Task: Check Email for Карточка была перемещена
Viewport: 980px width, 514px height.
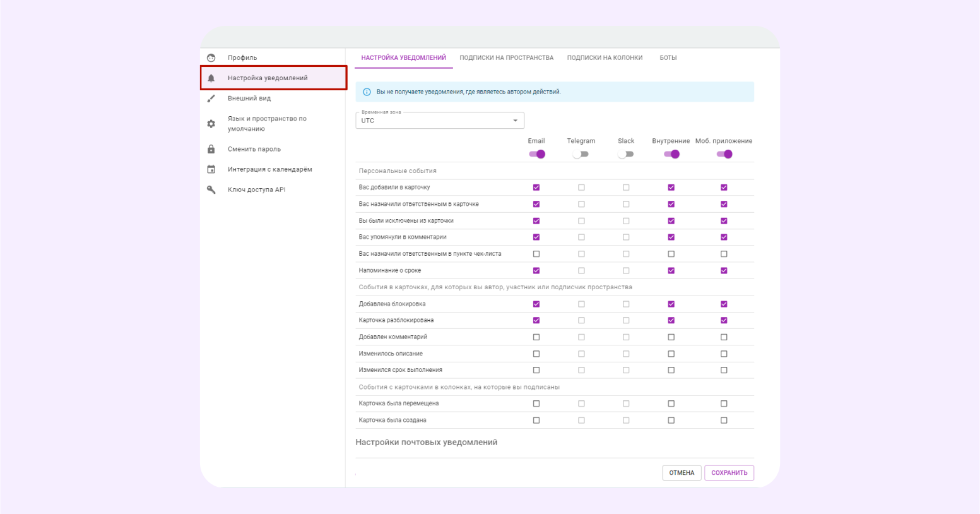Action: (536, 403)
